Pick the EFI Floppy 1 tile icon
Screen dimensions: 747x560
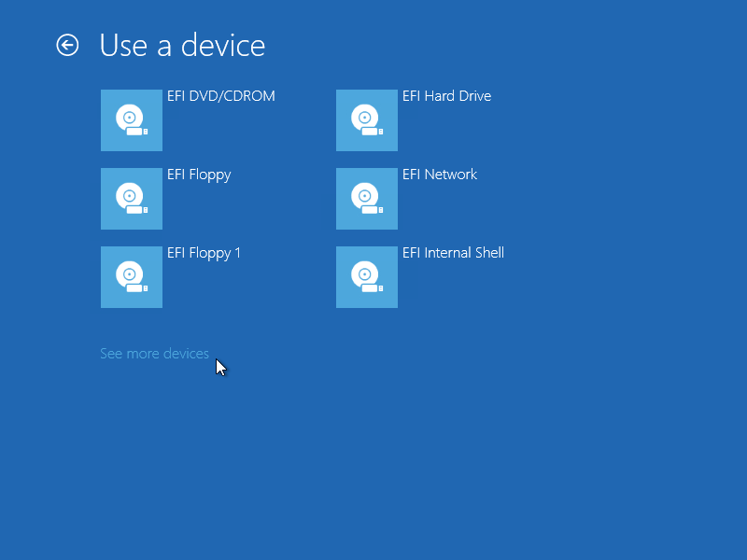tap(132, 277)
